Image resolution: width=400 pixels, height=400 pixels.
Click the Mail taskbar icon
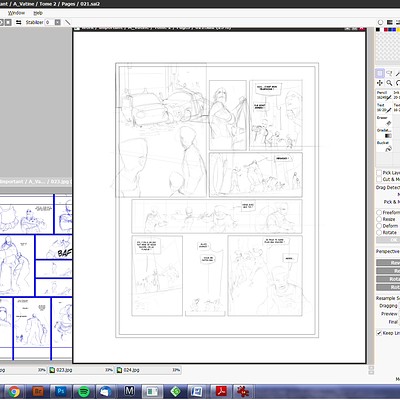(106, 391)
